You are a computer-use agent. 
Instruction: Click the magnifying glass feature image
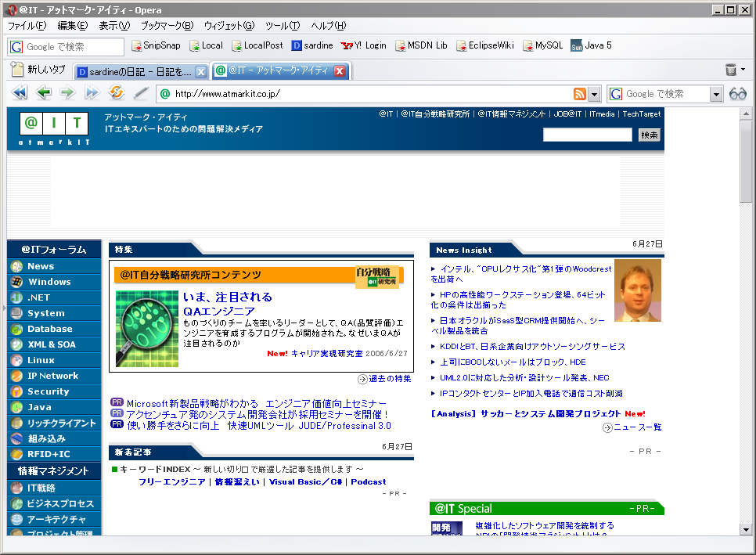tap(147, 329)
